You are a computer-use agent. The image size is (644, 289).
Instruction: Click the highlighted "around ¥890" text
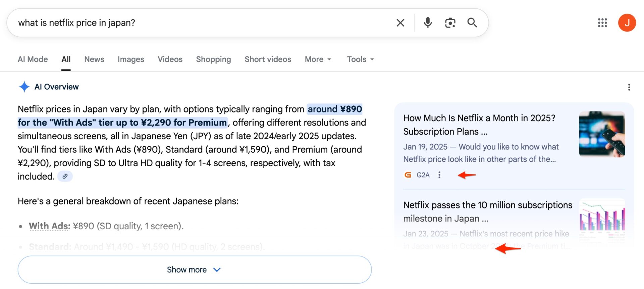tap(335, 109)
